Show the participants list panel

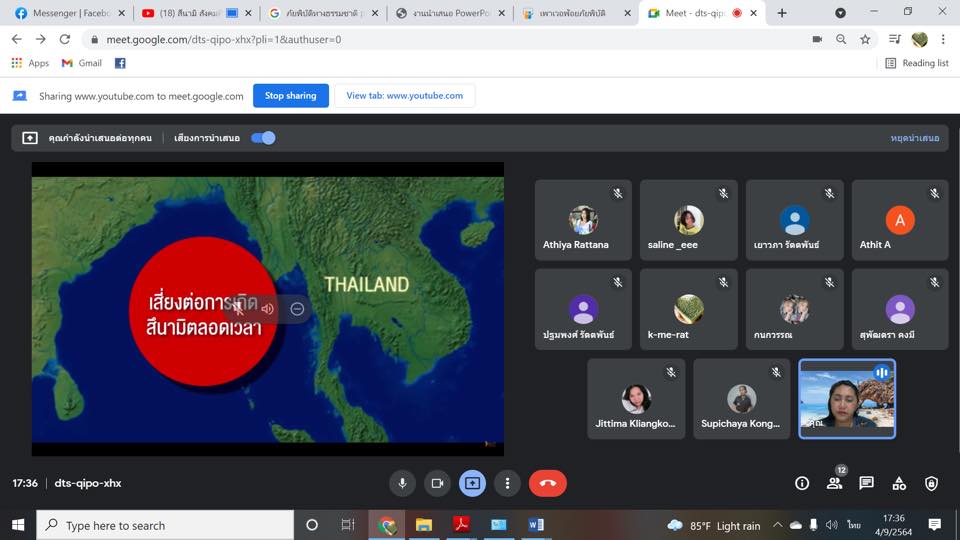(834, 483)
